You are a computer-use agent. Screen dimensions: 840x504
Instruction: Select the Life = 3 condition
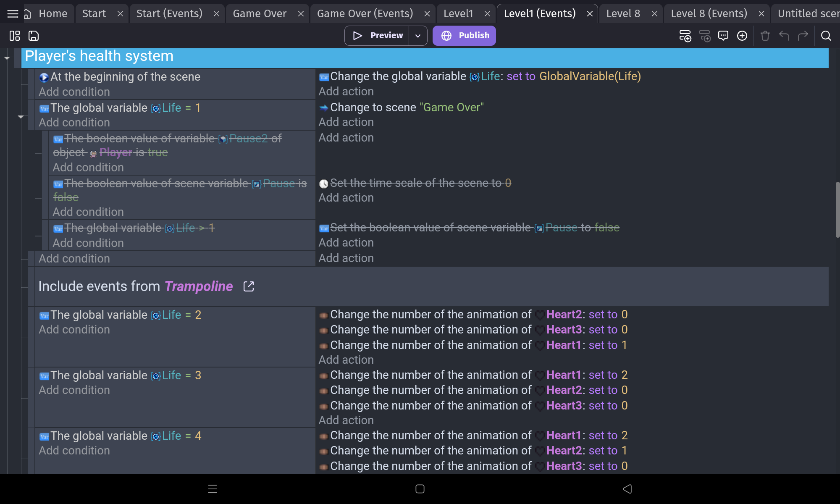point(120,375)
